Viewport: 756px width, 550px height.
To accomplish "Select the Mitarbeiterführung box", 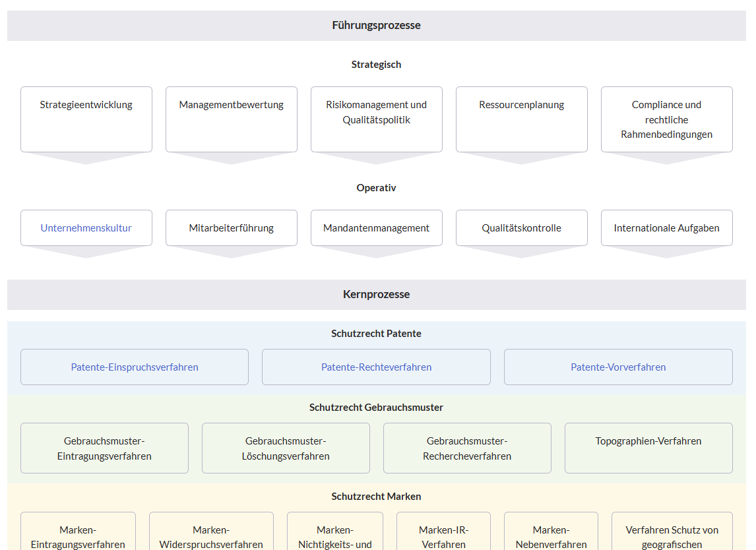I will pyautogui.click(x=232, y=228).
